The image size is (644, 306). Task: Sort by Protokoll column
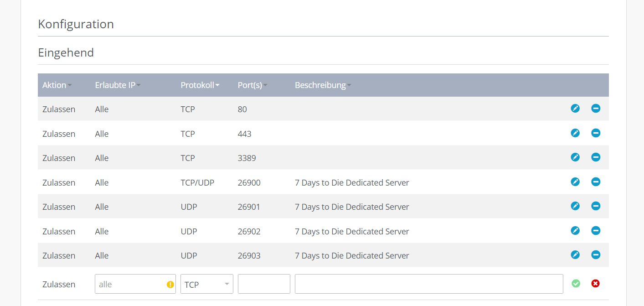click(x=200, y=85)
